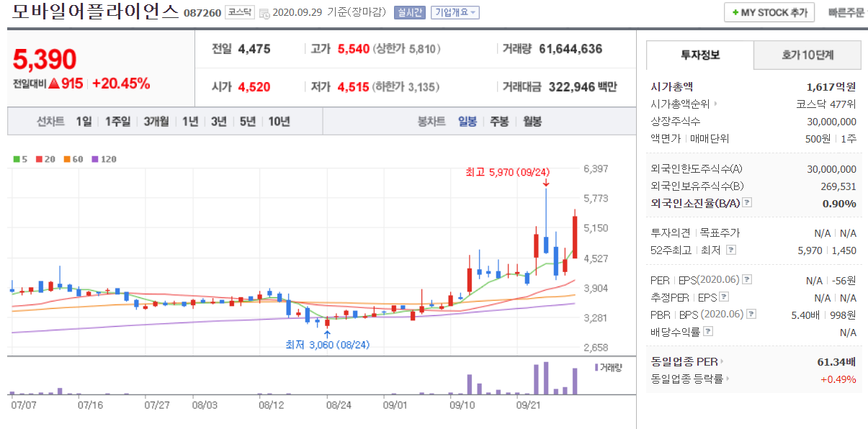This screenshot has width=868, height=429.
Task: Click 시가총액 value 1,617억원
Action: pos(831,86)
